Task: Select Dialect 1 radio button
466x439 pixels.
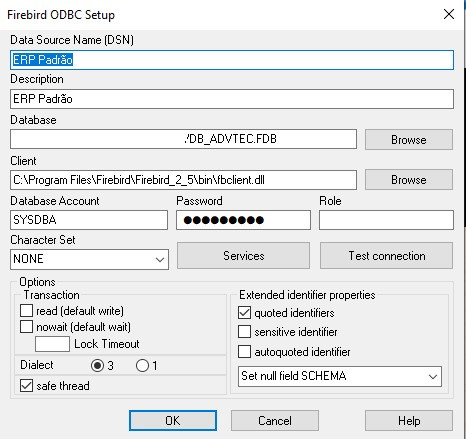Action: pos(142,366)
